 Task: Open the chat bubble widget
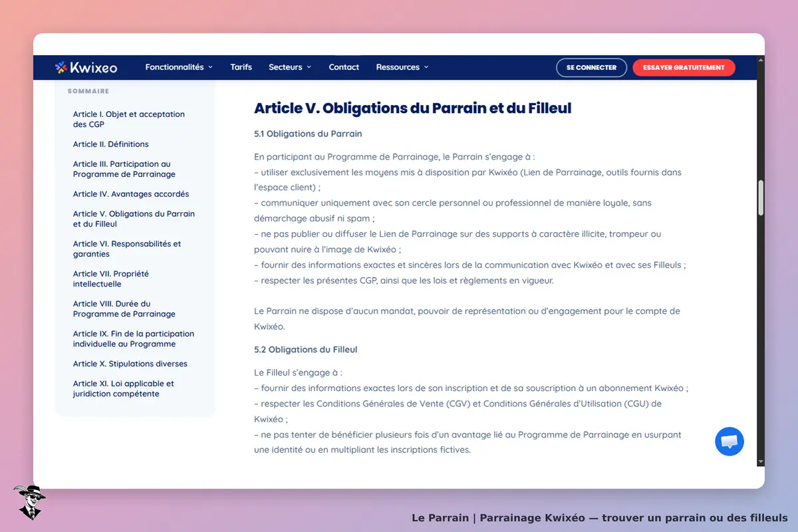click(730, 442)
